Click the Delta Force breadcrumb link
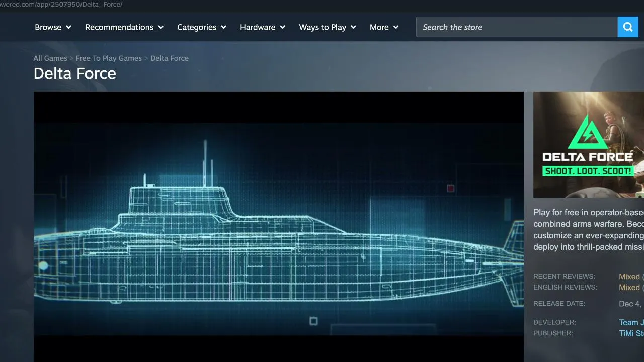Viewport: 644px width, 362px height. pyautogui.click(x=170, y=58)
